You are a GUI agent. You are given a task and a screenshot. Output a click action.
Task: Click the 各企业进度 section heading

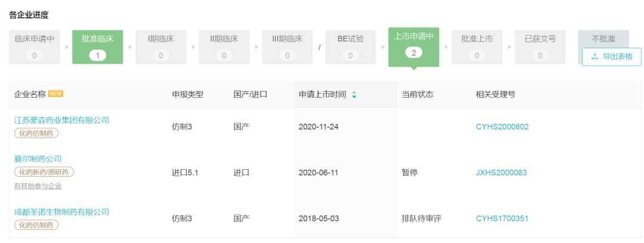pos(29,15)
